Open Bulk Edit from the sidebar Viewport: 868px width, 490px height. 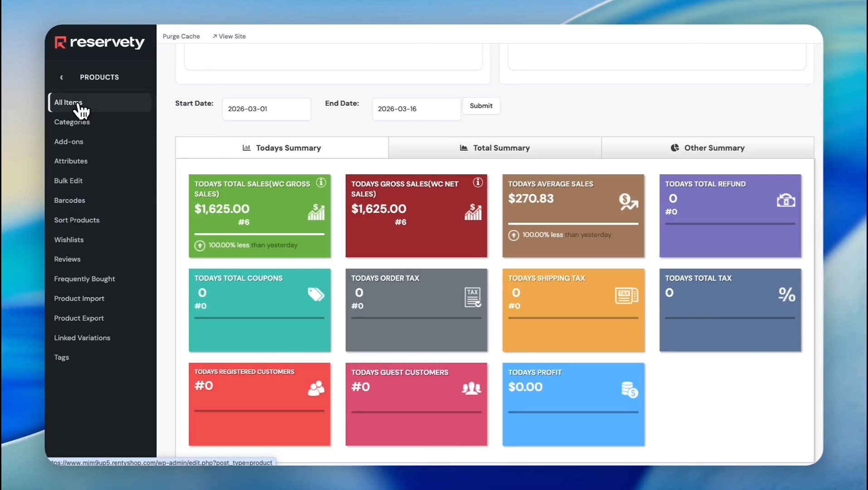[x=68, y=181]
